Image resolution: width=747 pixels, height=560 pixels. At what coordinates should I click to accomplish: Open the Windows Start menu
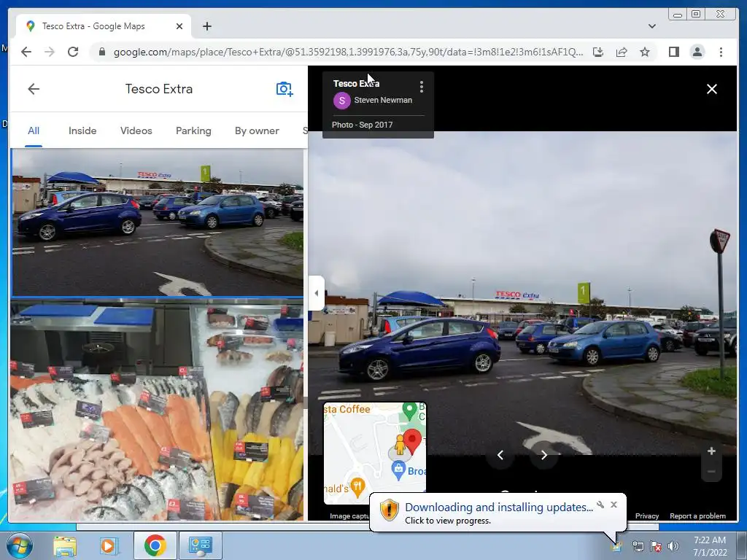[20, 545]
